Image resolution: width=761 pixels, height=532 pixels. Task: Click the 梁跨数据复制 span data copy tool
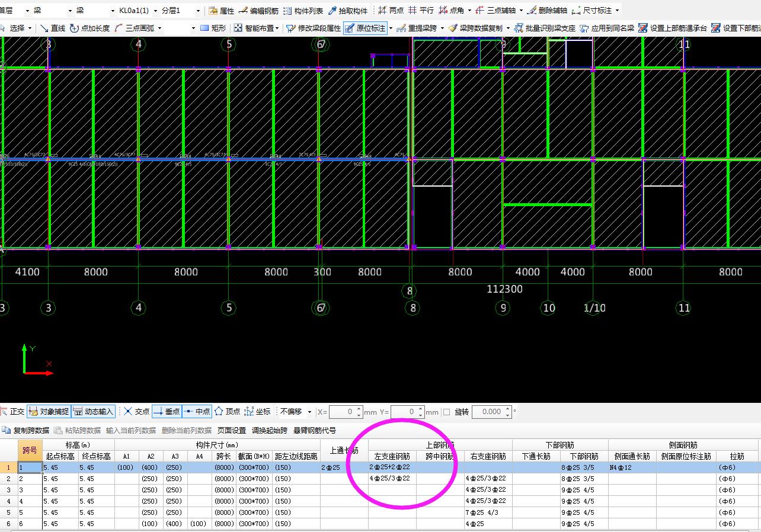pyautogui.click(x=475, y=28)
